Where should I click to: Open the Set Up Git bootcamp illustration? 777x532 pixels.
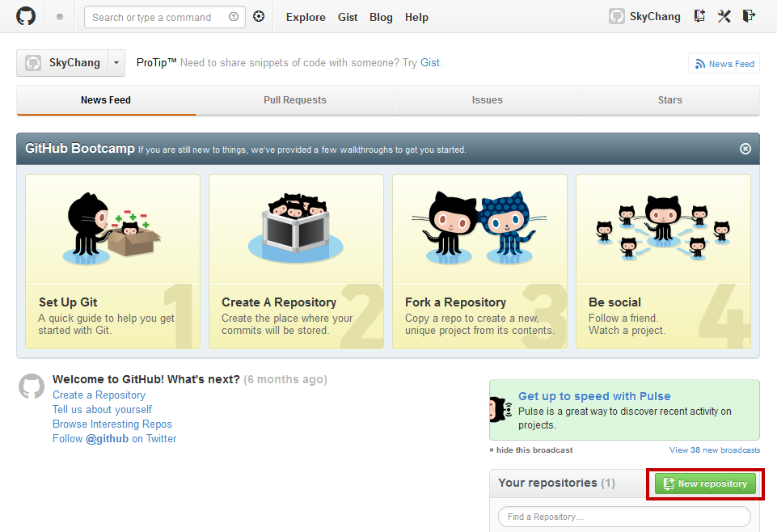coord(112,228)
